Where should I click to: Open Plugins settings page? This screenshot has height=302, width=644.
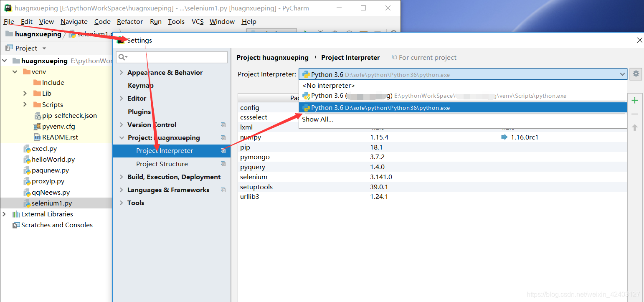pyautogui.click(x=139, y=112)
